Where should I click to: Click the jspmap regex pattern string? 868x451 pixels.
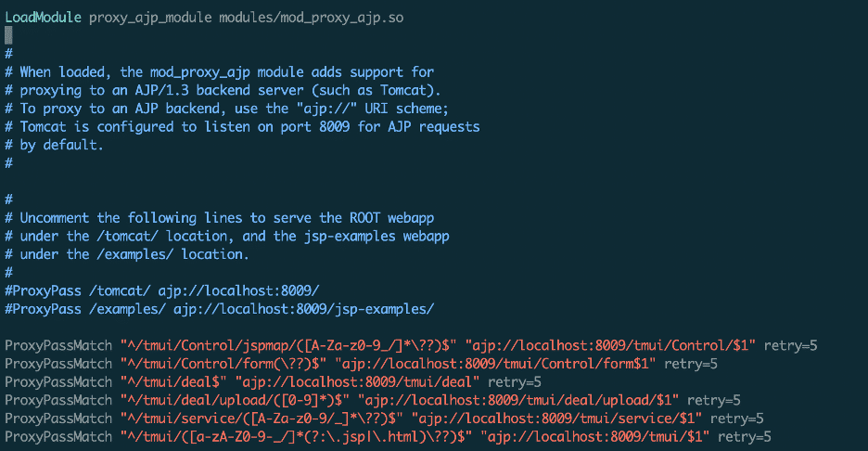(x=288, y=346)
